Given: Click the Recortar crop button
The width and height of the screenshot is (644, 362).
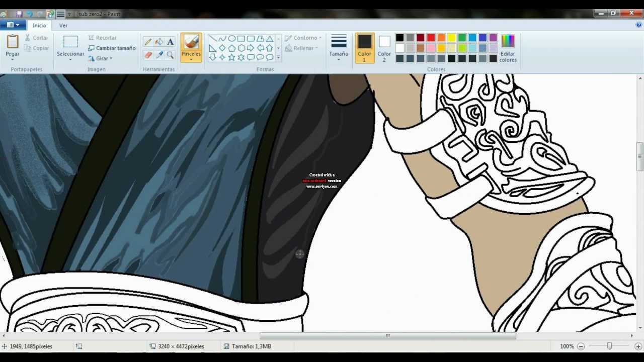Looking at the screenshot, I should pyautogui.click(x=102, y=38).
